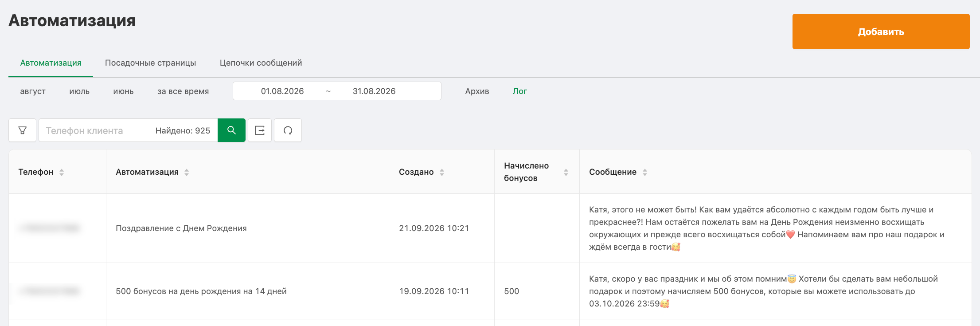Image resolution: width=980 pixels, height=326 pixels.
Task: Choose the за все время period
Action: [183, 91]
